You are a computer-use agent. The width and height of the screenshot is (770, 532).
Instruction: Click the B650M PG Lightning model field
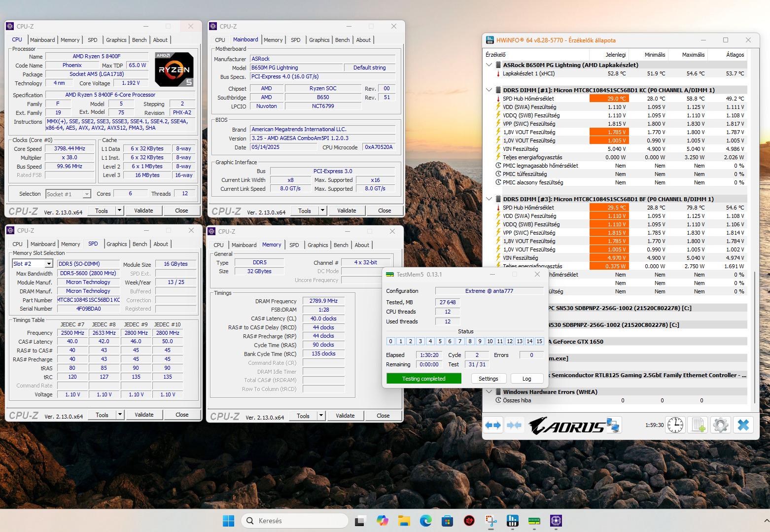click(296, 68)
